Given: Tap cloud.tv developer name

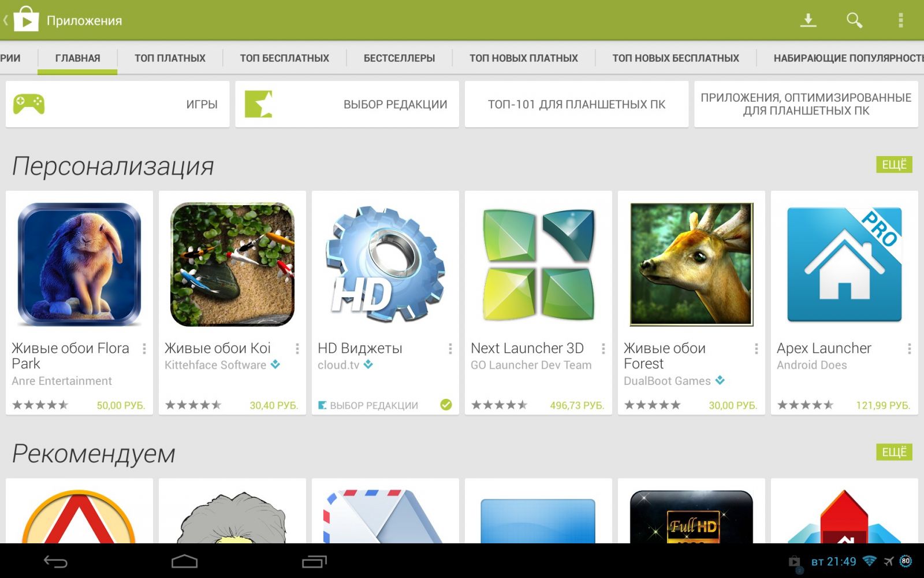Looking at the screenshot, I should [338, 365].
